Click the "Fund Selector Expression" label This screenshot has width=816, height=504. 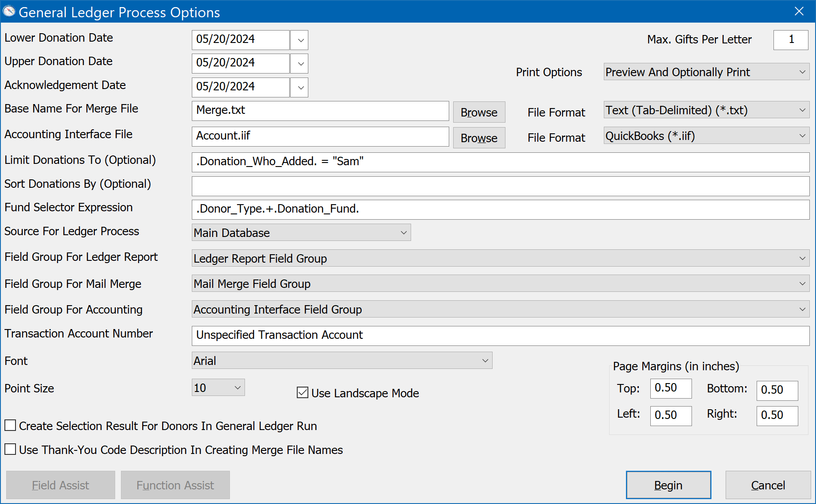coord(69,207)
